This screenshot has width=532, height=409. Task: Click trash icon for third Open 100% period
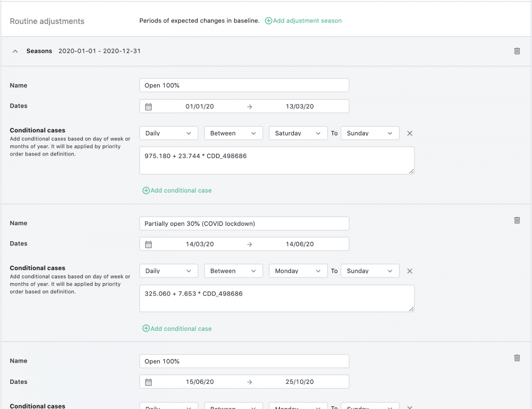pyautogui.click(x=517, y=358)
